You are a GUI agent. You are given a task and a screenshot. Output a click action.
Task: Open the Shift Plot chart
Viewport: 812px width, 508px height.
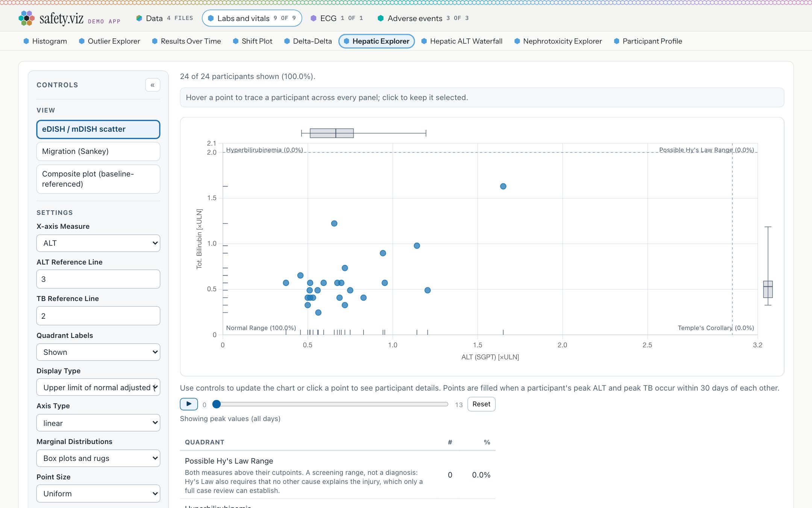(253, 41)
